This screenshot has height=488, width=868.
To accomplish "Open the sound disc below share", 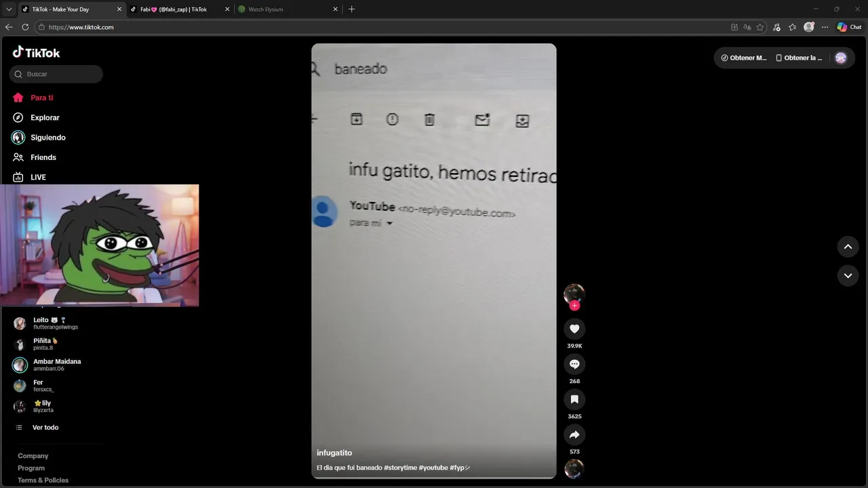I will point(574,468).
